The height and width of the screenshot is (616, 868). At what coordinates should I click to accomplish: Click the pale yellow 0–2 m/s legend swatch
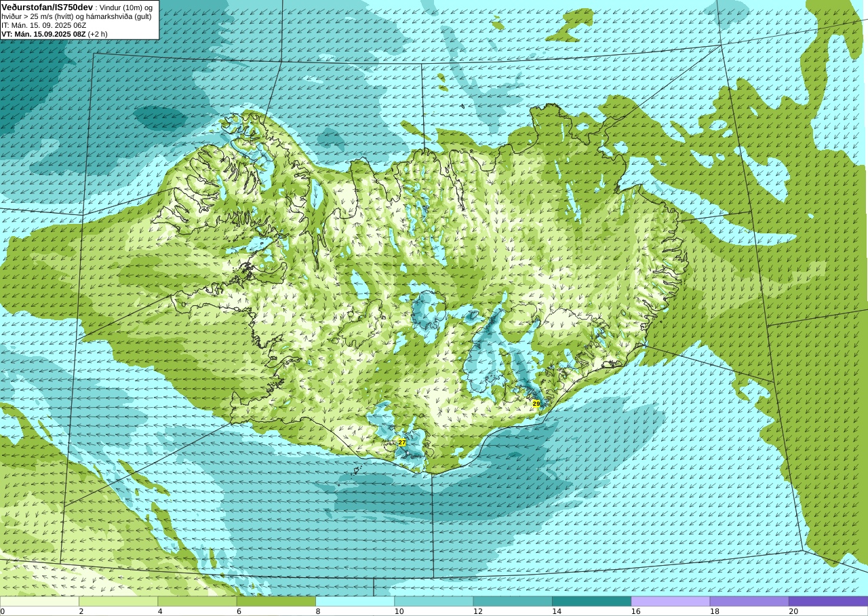point(39,601)
